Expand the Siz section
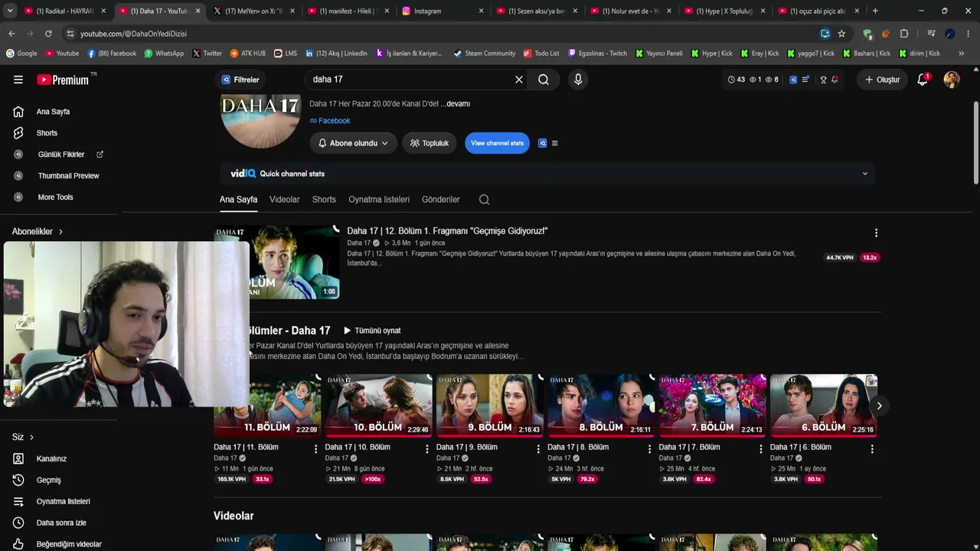This screenshot has width=980, height=551. (23, 437)
